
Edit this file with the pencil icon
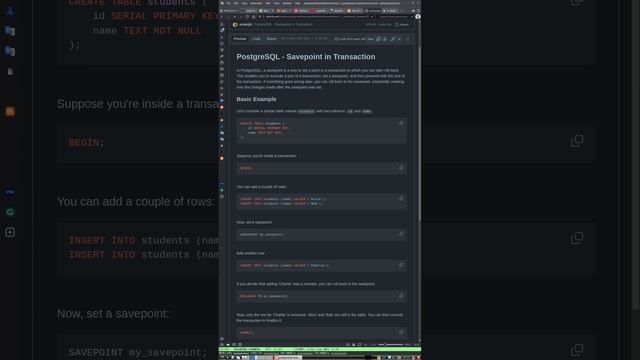click(393, 39)
